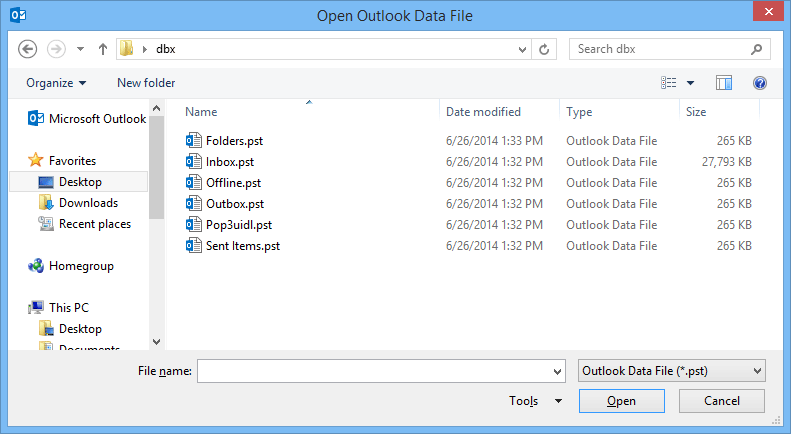The image size is (791, 434).
Task: Select Microsoft Outlook in navigation pane
Action: tap(87, 119)
